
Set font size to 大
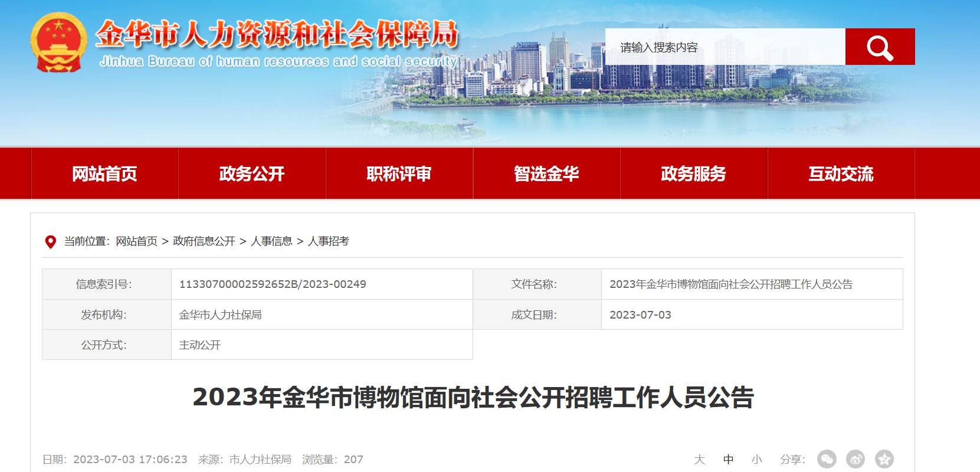pos(700,460)
